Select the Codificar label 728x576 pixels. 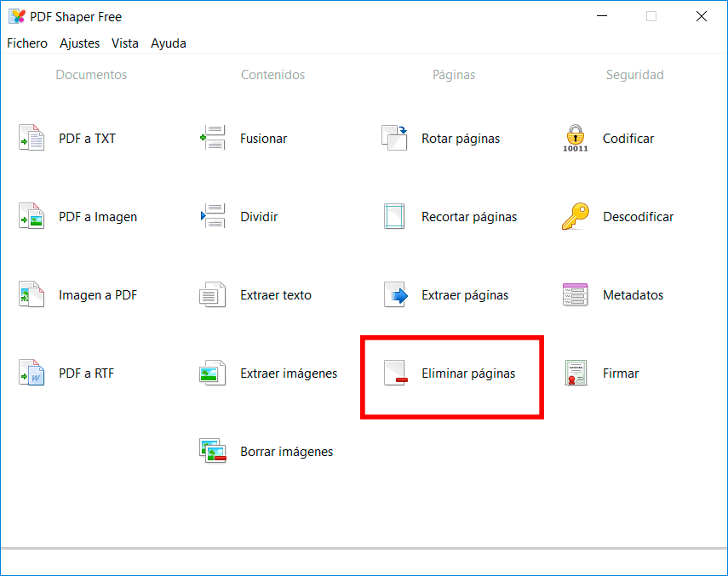[x=628, y=138]
